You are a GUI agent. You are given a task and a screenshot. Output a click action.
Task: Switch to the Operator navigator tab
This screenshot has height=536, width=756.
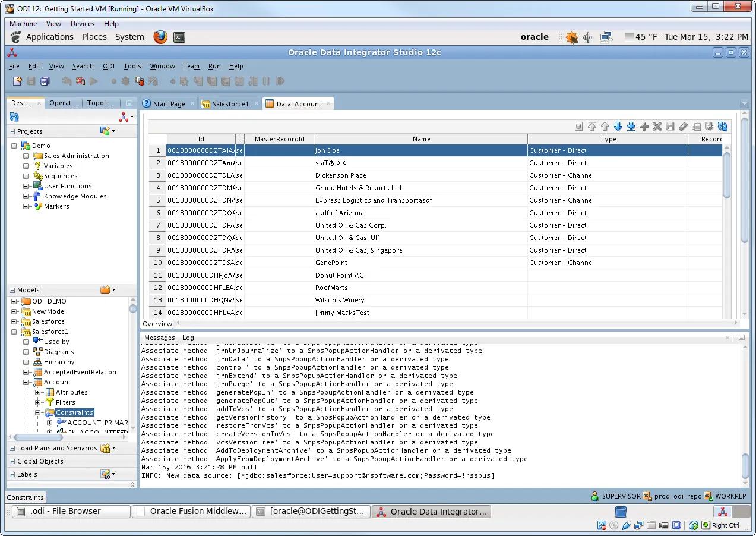[x=63, y=103]
